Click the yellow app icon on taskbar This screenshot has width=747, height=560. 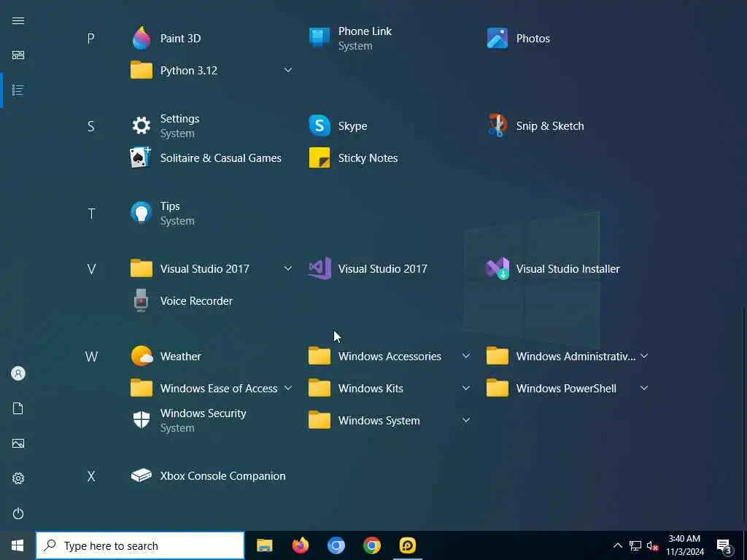click(x=407, y=545)
